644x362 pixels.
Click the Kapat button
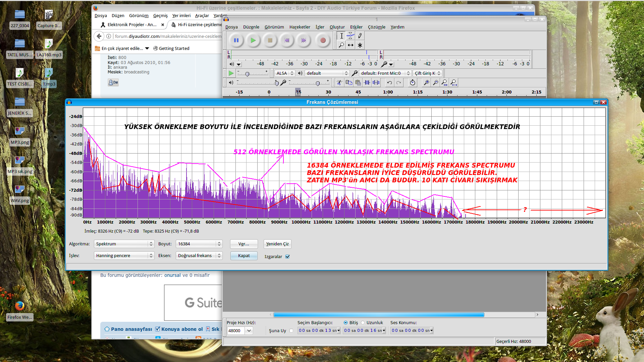click(x=244, y=256)
